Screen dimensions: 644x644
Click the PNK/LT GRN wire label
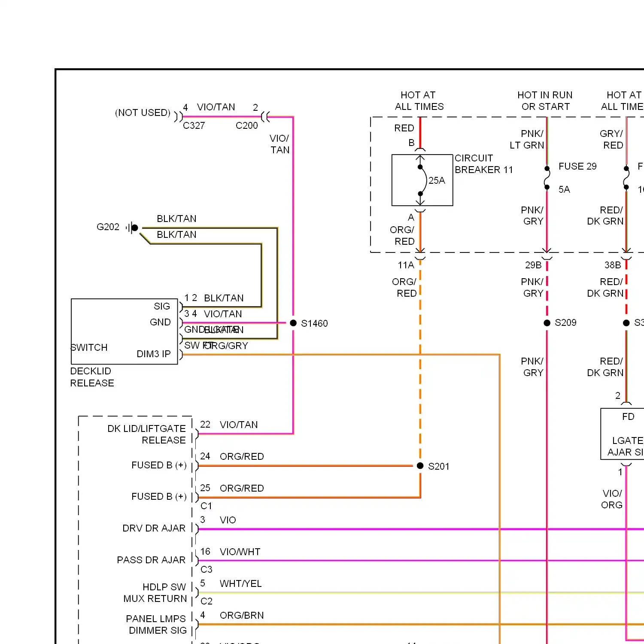(x=527, y=139)
